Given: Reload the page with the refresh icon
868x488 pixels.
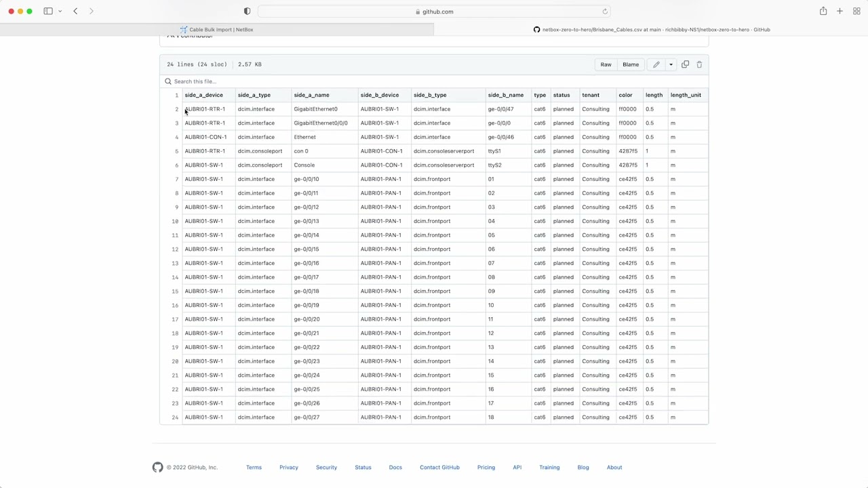Looking at the screenshot, I should pos(605,12).
